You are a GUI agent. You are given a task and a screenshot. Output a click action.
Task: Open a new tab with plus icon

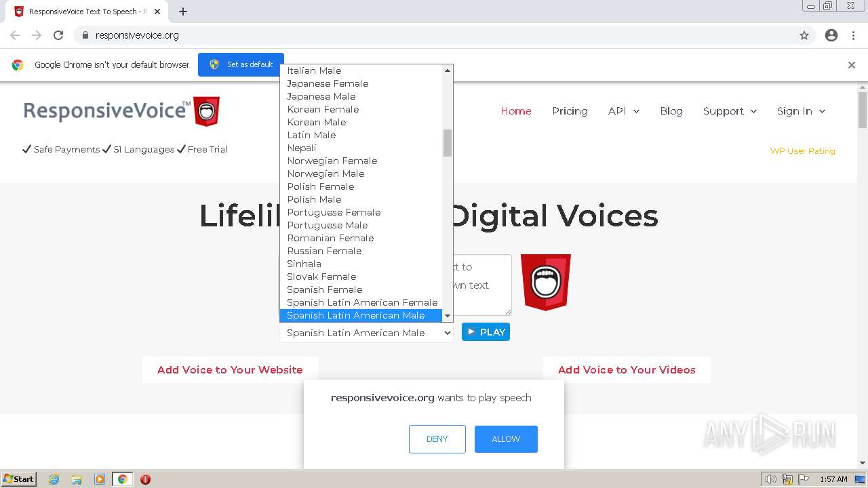coord(183,12)
